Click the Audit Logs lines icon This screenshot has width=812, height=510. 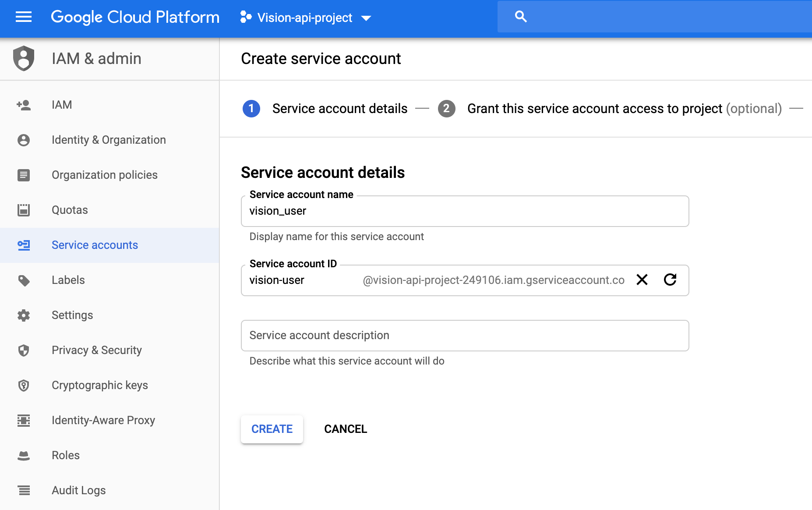click(x=24, y=490)
